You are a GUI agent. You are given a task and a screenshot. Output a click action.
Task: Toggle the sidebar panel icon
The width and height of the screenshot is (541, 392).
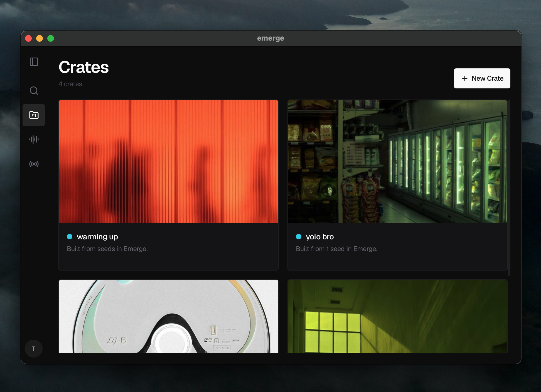tap(34, 62)
